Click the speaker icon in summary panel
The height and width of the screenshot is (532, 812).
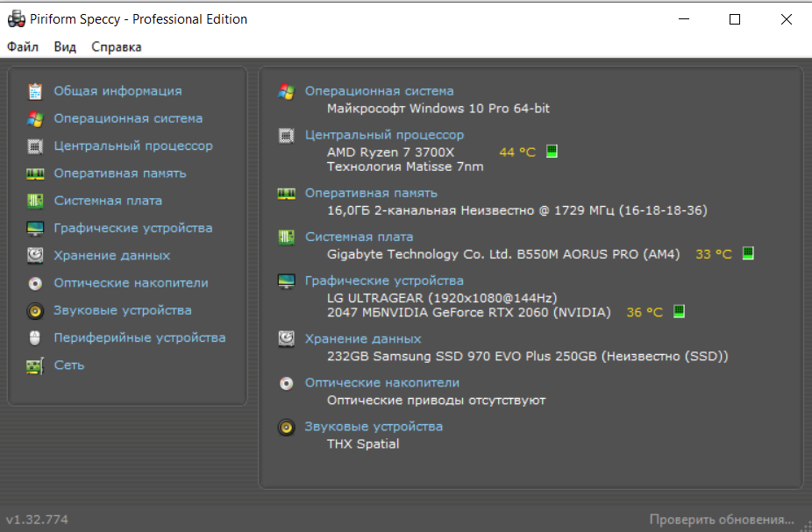point(286,428)
